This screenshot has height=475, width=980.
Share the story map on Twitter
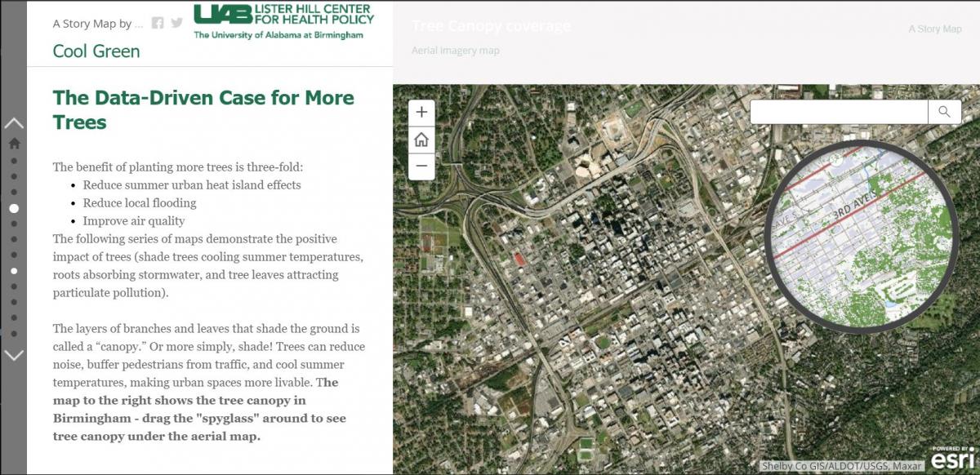click(176, 23)
